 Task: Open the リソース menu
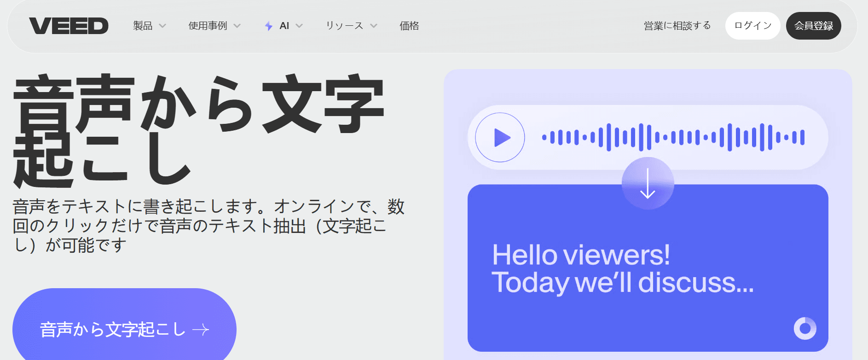pos(344,26)
